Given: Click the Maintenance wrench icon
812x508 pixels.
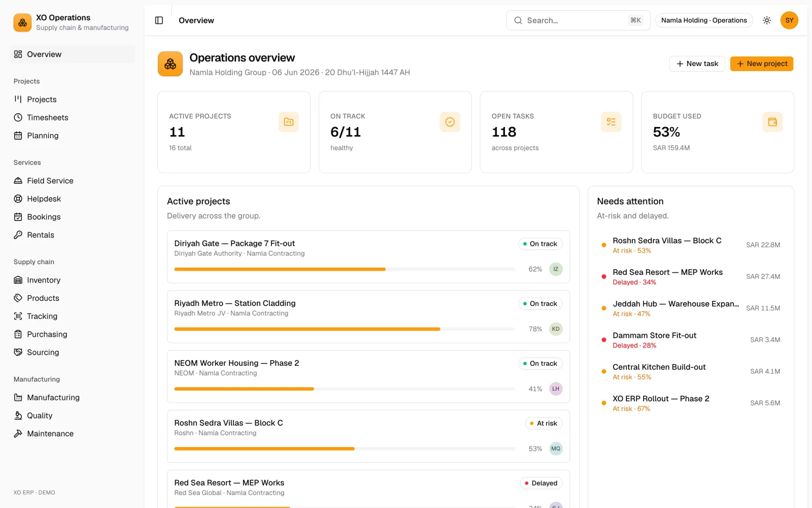Looking at the screenshot, I should click(18, 433).
